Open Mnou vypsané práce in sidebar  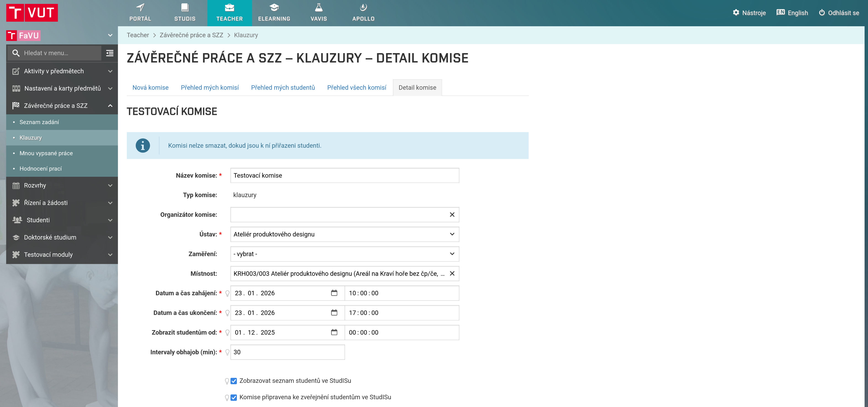click(62, 153)
